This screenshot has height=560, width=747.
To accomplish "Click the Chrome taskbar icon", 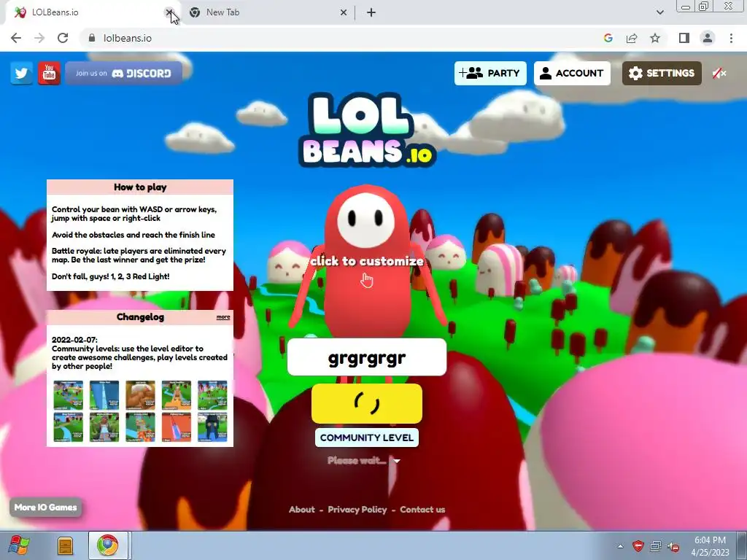I will click(x=108, y=545).
